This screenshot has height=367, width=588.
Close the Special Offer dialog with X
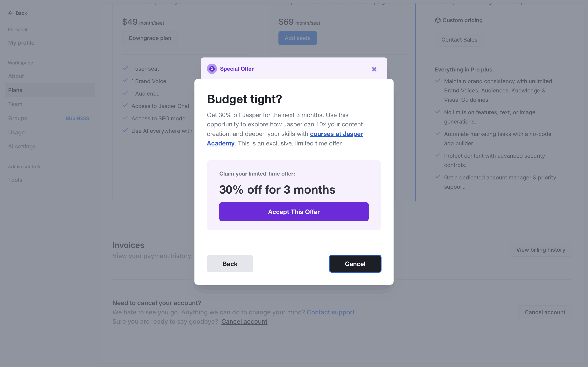(374, 69)
